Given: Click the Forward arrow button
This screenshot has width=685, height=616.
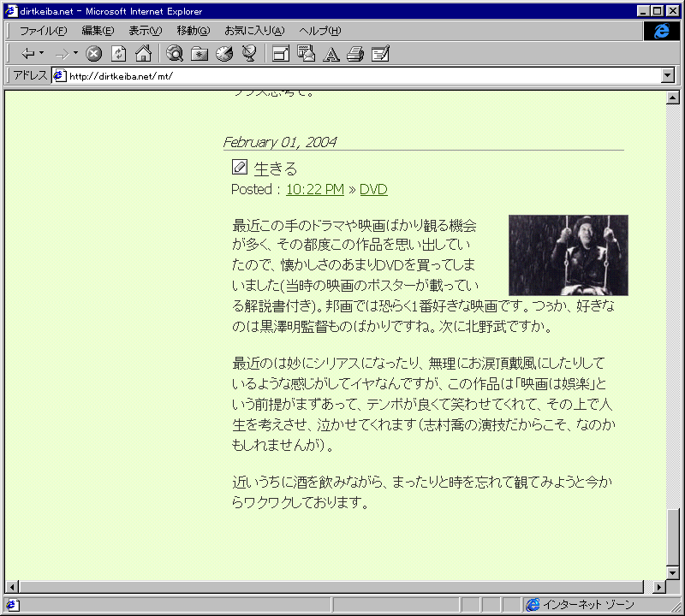Looking at the screenshot, I should coord(62,54).
